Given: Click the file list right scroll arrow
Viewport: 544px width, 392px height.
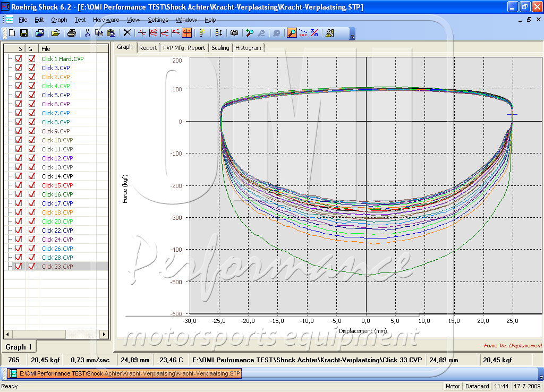Looking at the screenshot, I should click(104, 335).
